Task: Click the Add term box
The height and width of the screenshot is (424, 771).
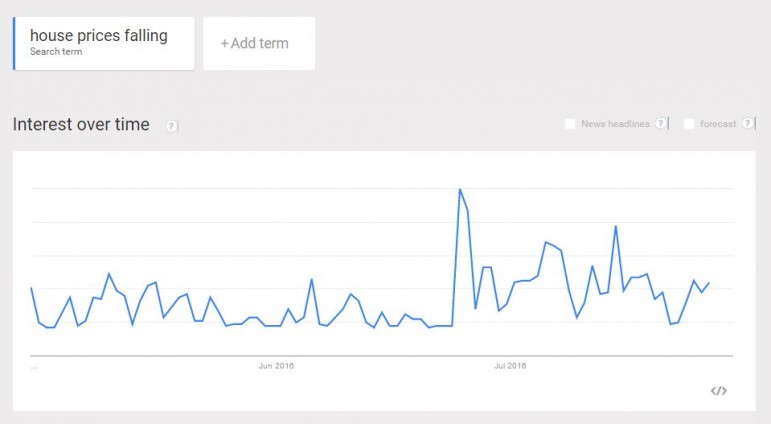Action: click(259, 43)
